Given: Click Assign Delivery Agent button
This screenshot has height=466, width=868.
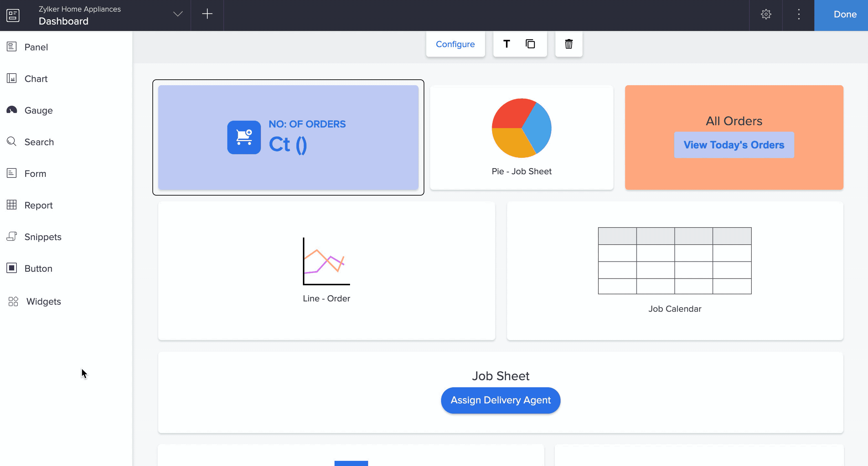Looking at the screenshot, I should pos(501,400).
